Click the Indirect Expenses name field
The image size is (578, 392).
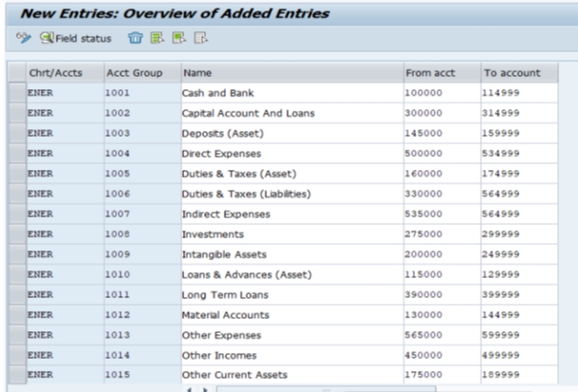coord(292,214)
